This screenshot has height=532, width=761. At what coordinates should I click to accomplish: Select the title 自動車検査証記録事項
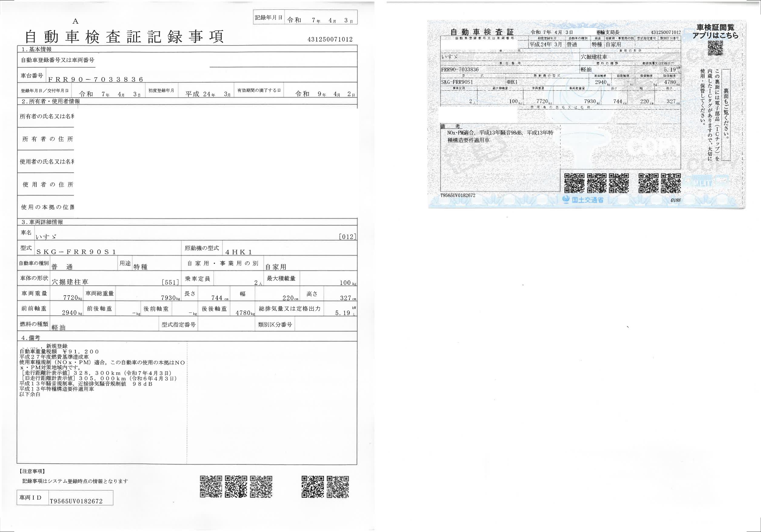pyautogui.click(x=124, y=36)
